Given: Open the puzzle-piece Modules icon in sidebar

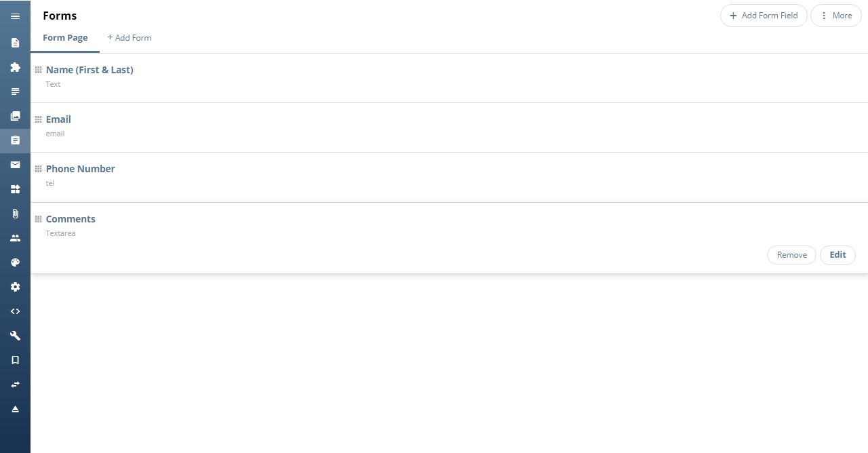Looking at the screenshot, I should [x=15, y=67].
